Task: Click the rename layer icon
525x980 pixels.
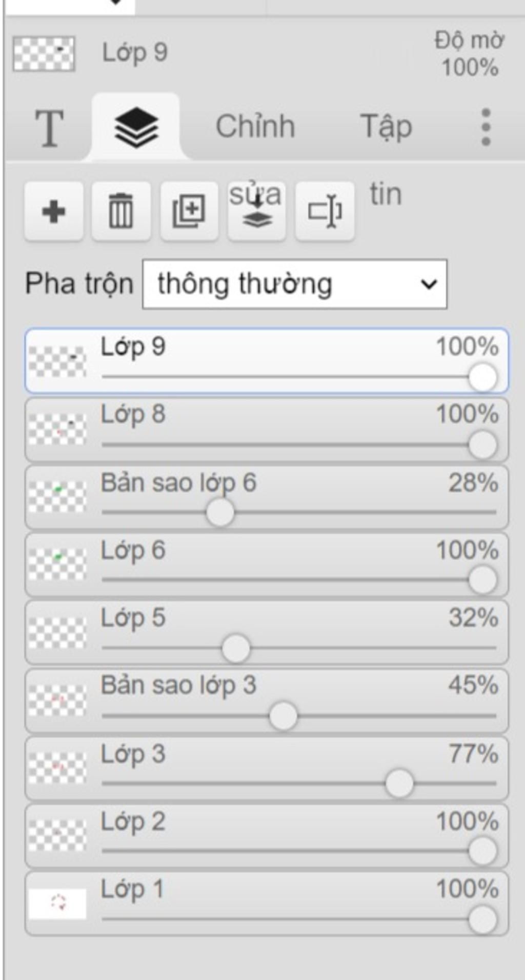Action: click(x=325, y=211)
